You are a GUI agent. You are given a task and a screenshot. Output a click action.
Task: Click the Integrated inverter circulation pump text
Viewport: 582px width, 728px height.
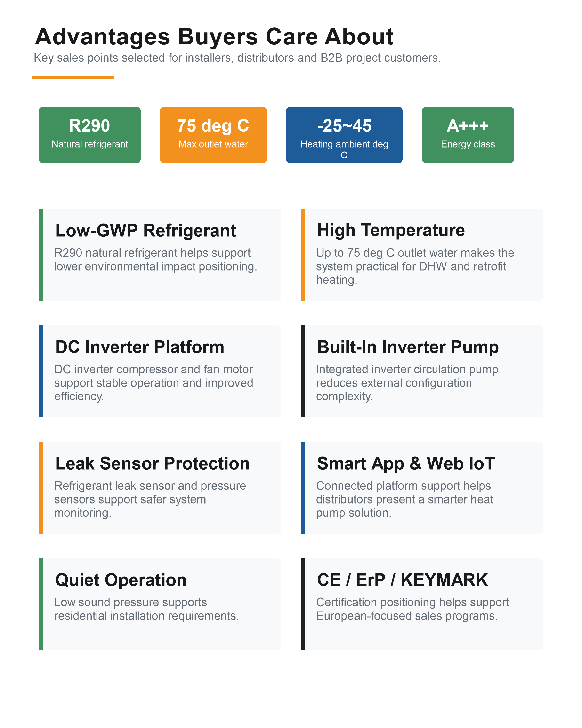[407, 383]
